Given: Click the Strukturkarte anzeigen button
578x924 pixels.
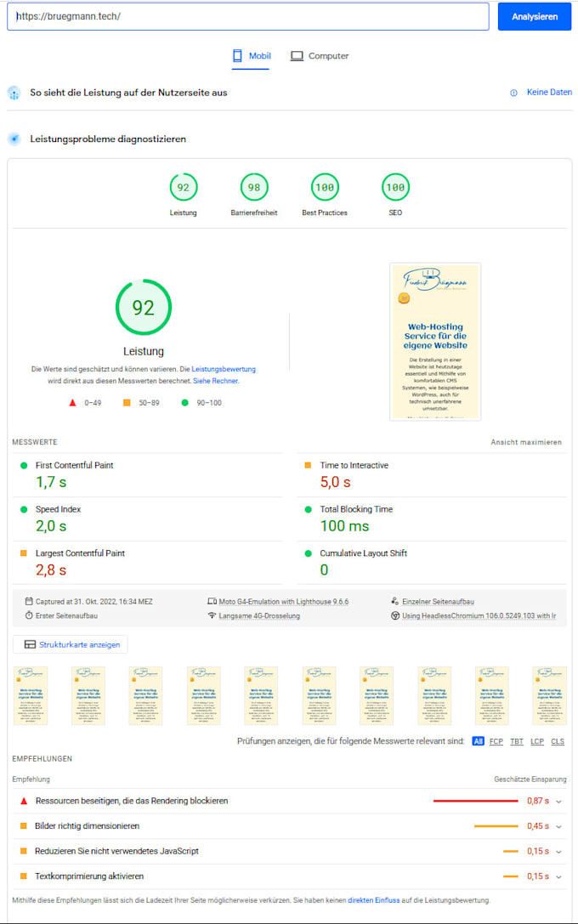Looking at the screenshot, I should (71, 644).
